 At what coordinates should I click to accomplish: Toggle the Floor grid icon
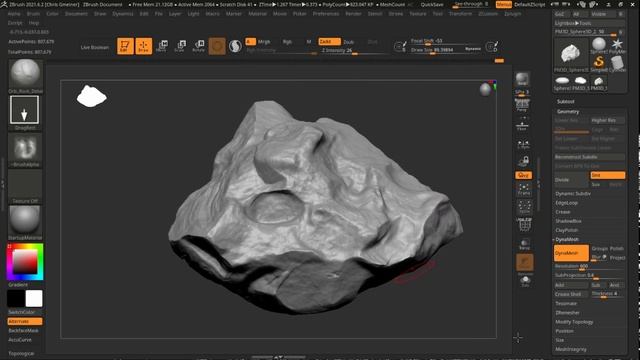pyautogui.click(x=522, y=124)
